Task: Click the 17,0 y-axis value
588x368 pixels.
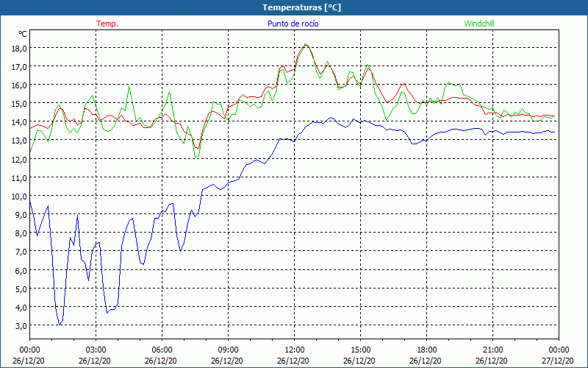Action: [x=20, y=67]
